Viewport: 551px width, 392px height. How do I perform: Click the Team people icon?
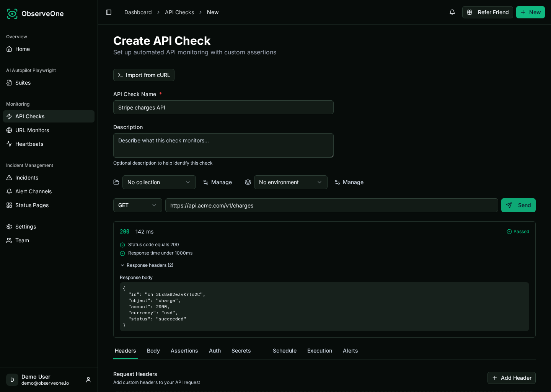(9, 240)
